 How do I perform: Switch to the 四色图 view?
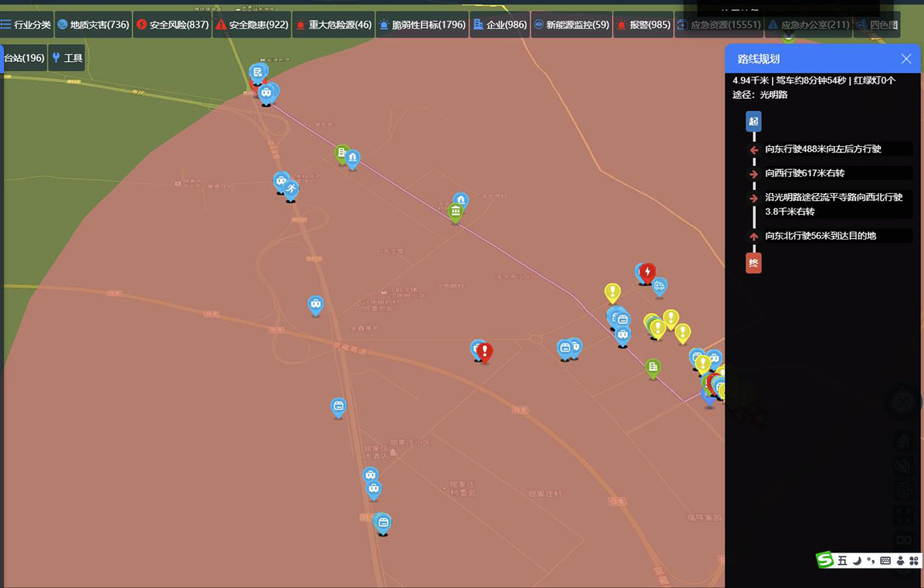tap(877, 25)
